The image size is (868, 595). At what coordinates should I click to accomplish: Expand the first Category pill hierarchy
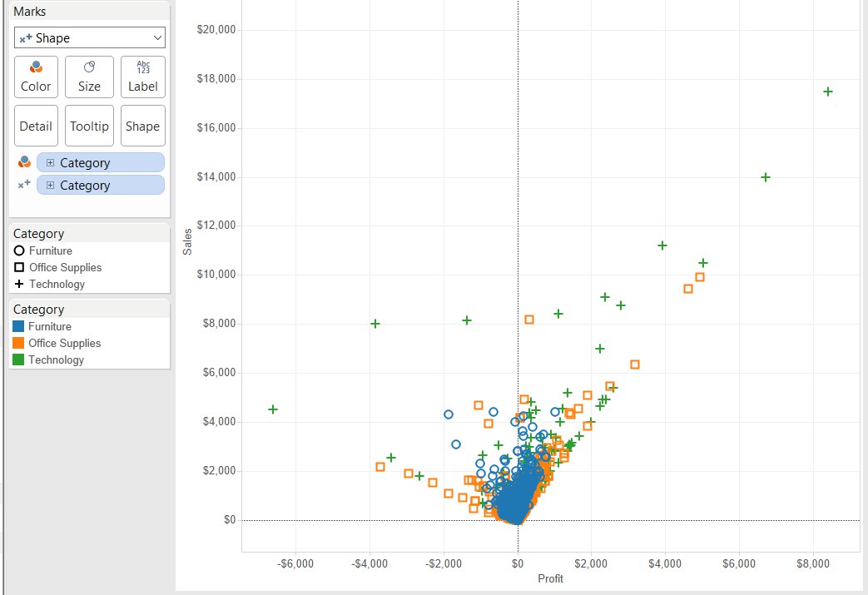click(x=51, y=163)
